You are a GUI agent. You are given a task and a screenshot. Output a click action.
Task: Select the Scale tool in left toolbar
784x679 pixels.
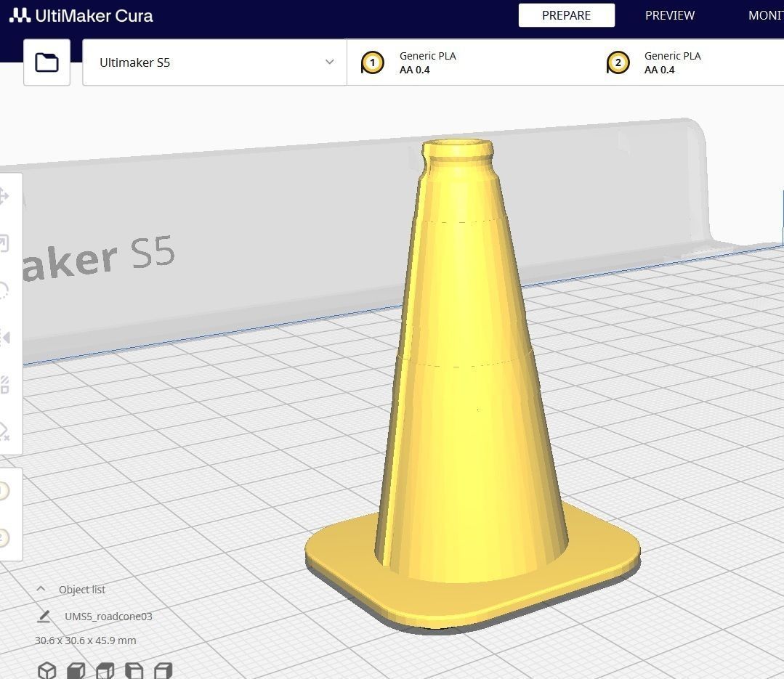click(x=4, y=243)
